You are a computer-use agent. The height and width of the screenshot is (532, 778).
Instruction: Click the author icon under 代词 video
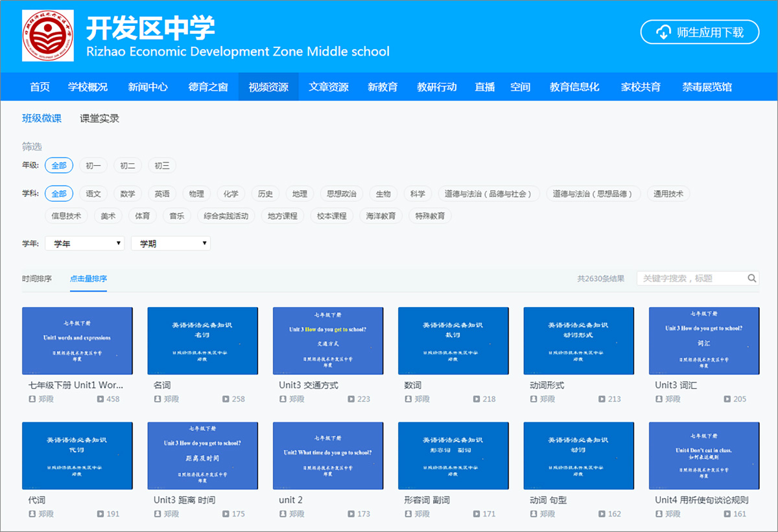click(x=32, y=514)
